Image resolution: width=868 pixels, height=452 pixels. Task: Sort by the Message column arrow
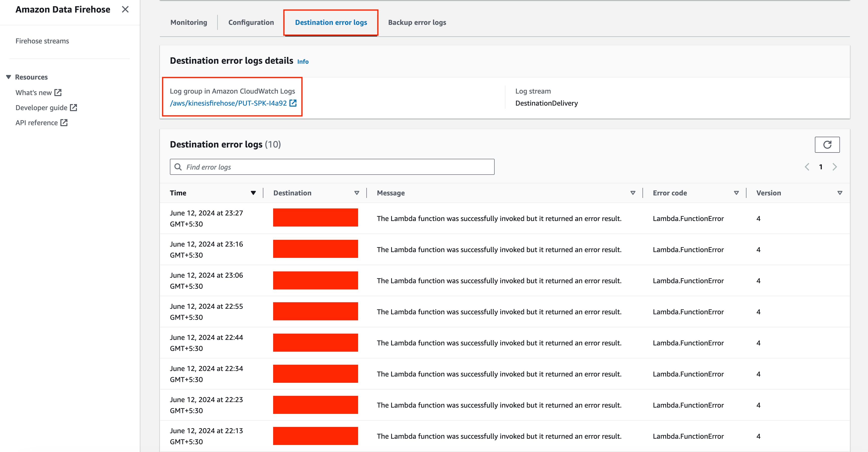[x=632, y=193]
